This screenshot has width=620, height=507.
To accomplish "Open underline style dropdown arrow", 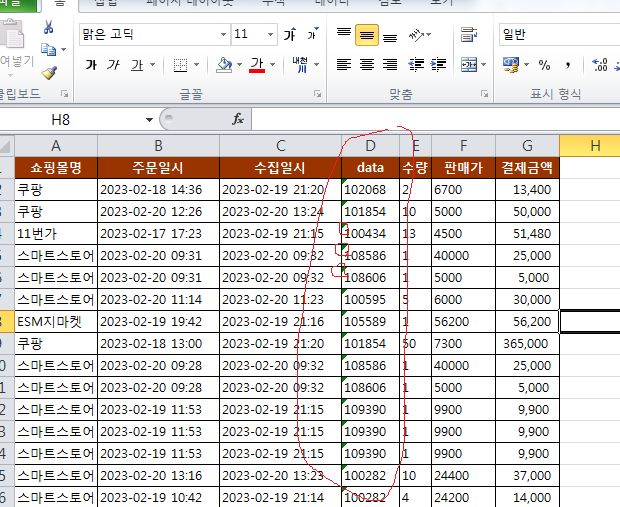I will [x=153, y=64].
